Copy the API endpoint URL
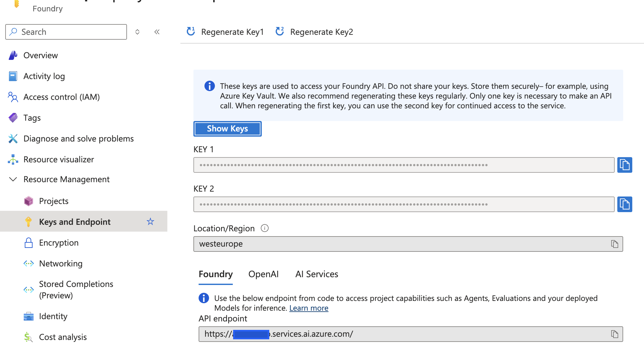This screenshot has width=644, height=352. click(x=614, y=334)
